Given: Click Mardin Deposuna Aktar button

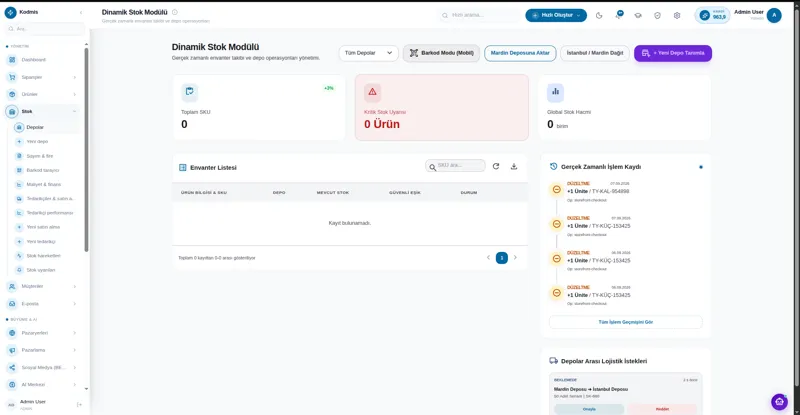Looking at the screenshot, I should tap(520, 53).
